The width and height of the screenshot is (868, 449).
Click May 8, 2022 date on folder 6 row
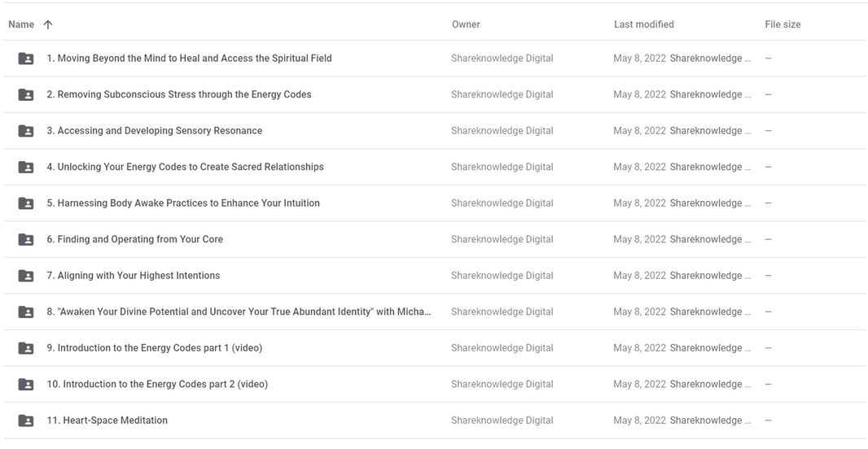tap(639, 239)
